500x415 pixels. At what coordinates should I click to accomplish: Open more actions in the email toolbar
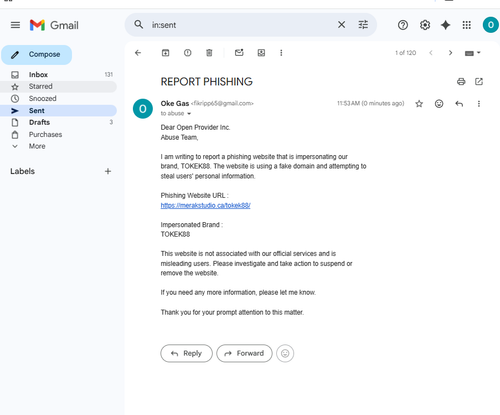point(281,53)
